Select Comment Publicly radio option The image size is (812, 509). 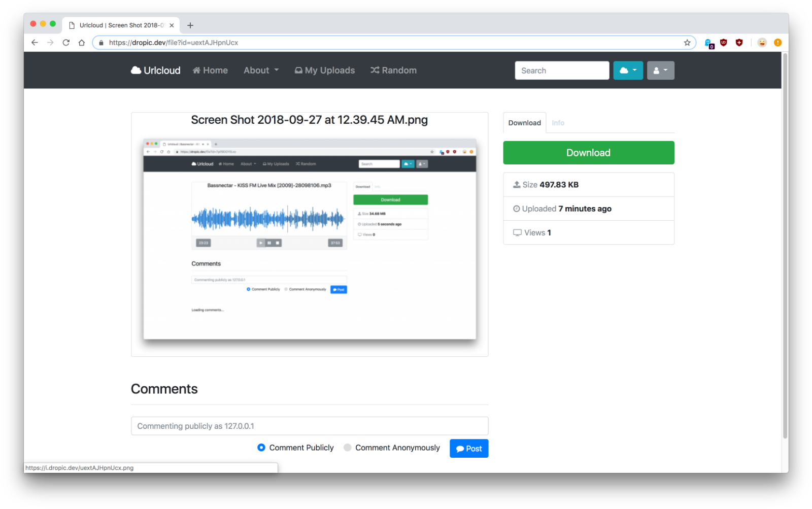coord(261,448)
